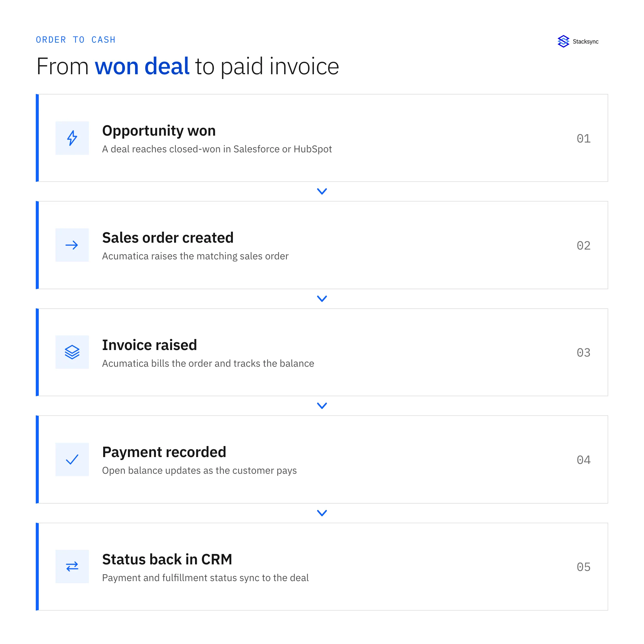Click the chevron below the Opportunity won card
This screenshot has width=644, height=644.
point(322,191)
